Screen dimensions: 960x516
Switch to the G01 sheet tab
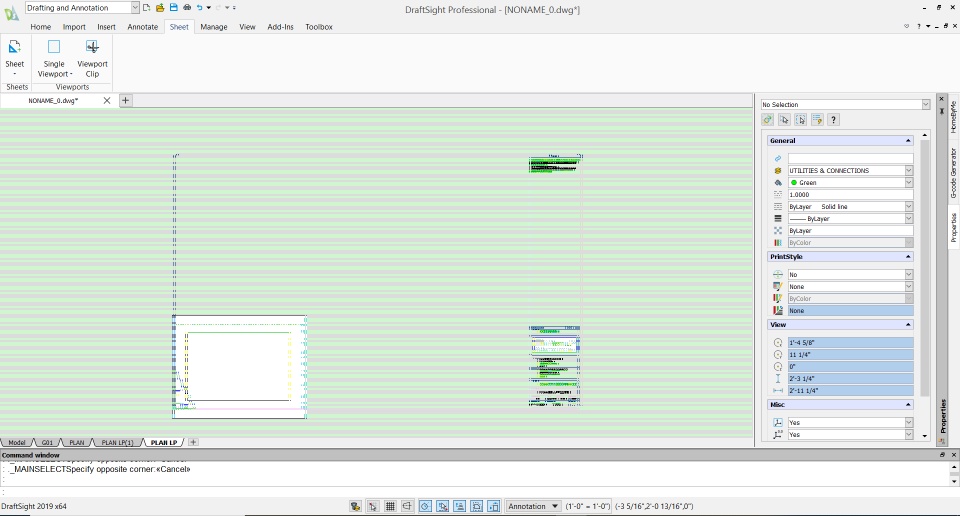47,442
